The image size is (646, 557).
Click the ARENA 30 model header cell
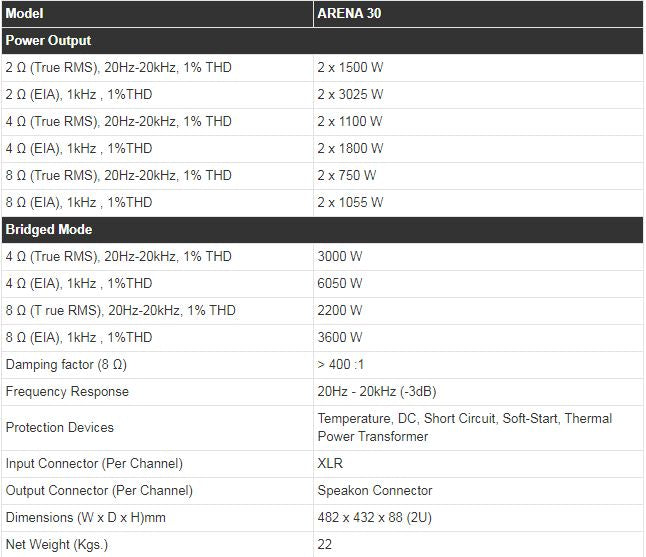pos(351,15)
